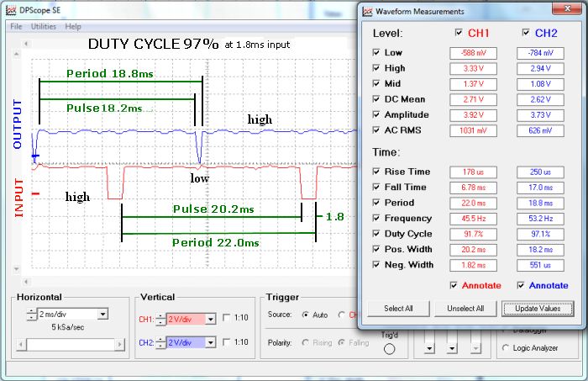Click the DPScope SE title bar icon
This screenshot has width=588, height=381.
click(11, 10)
